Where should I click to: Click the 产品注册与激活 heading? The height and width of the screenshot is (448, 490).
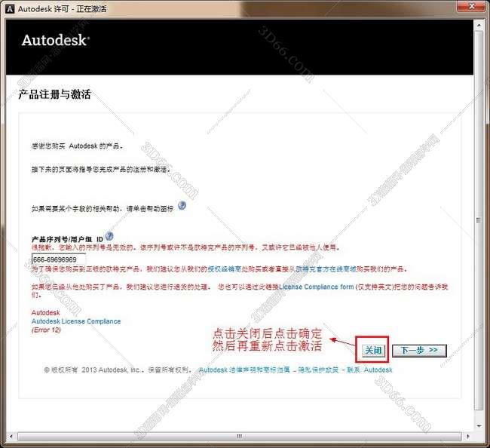pos(54,94)
